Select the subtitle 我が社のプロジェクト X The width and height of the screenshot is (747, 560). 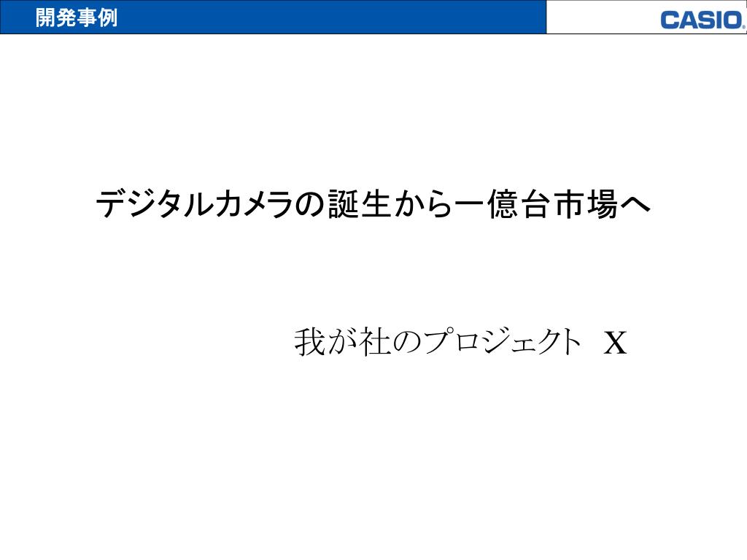tap(461, 342)
